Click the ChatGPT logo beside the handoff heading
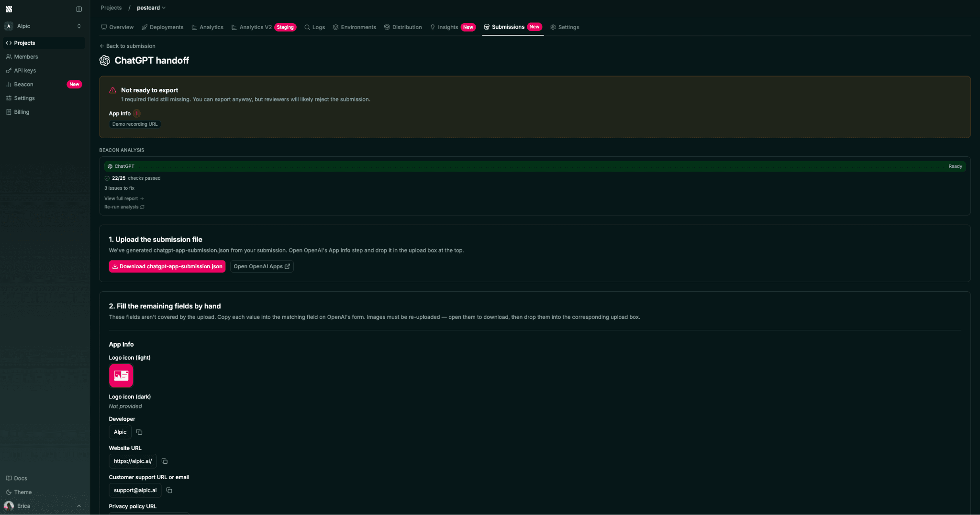 [105, 61]
